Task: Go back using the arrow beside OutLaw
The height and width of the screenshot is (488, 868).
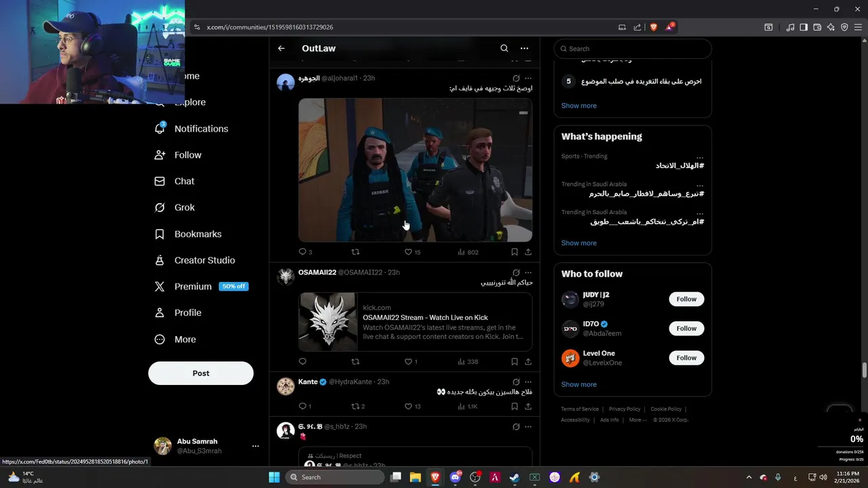Action: pos(281,48)
